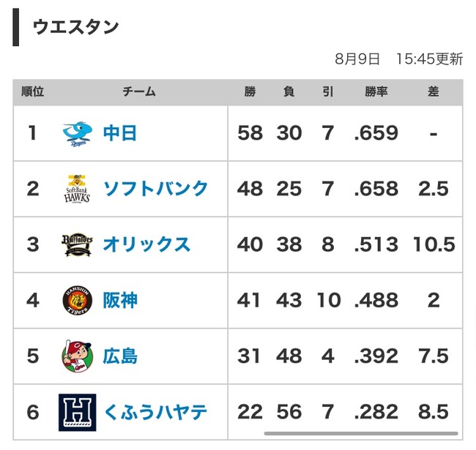Click the 勝率 column header

coord(376,91)
